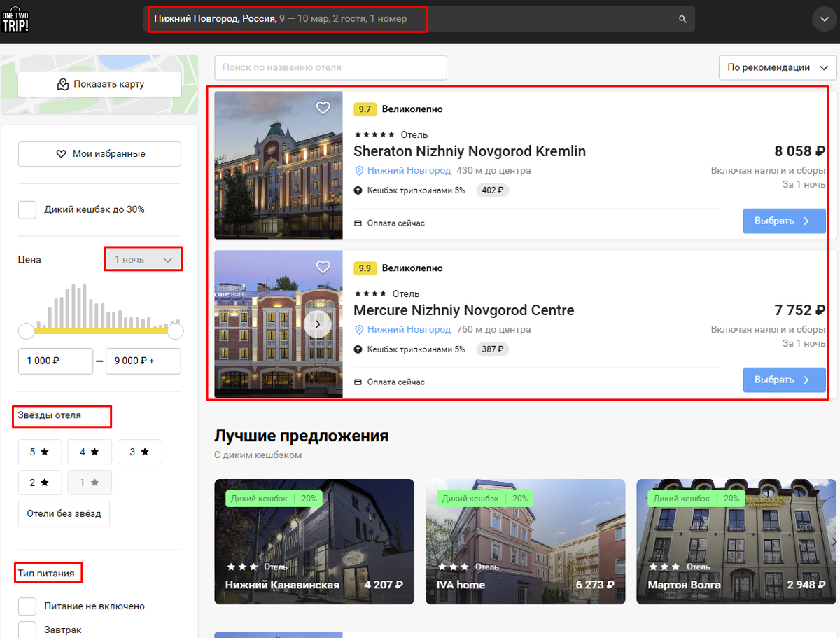Screen dimensions: 840x638
Task: Filter by 5 star hotels
Action: pos(40,452)
